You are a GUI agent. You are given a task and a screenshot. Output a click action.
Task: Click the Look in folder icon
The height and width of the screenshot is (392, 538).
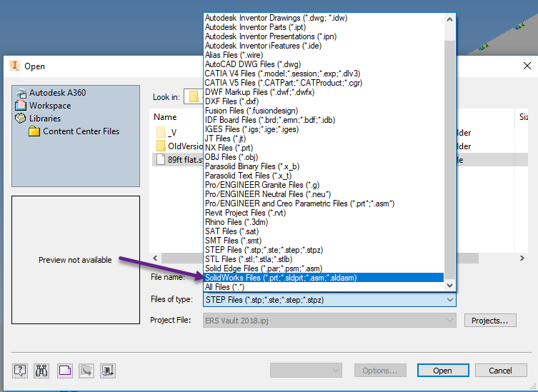pos(194,96)
